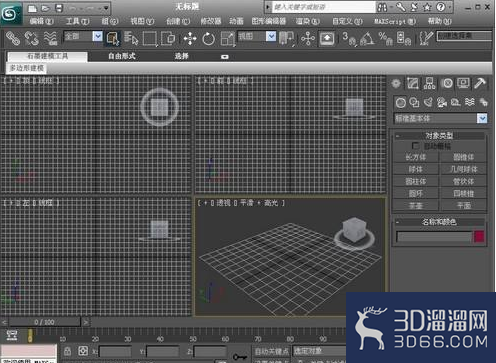Toggle the Spinner Snap button

pos(404,38)
